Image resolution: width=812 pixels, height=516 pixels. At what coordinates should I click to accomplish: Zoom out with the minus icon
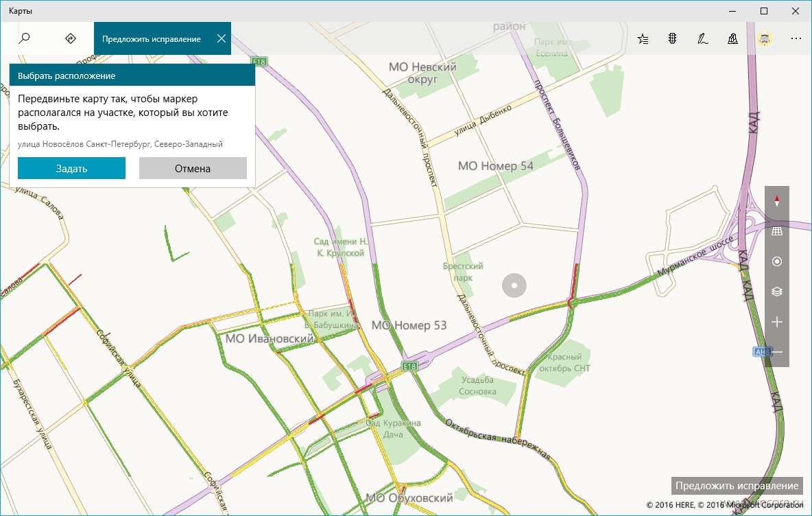point(777,352)
